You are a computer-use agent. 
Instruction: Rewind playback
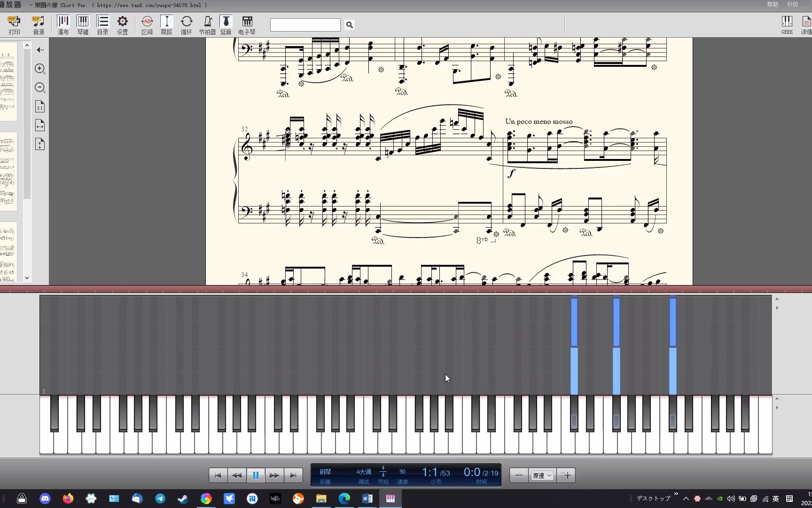click(237, 475)
